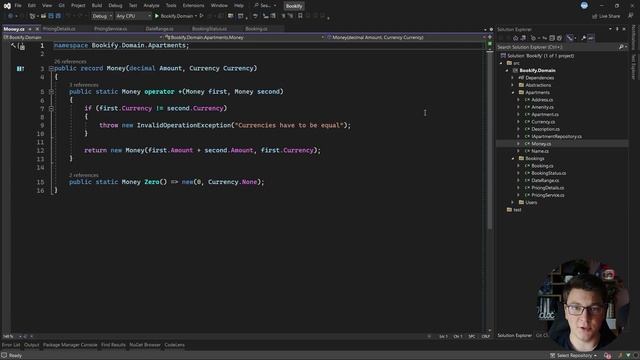
Task: Open Debug configuration dropdown
Action: point(102,16)
